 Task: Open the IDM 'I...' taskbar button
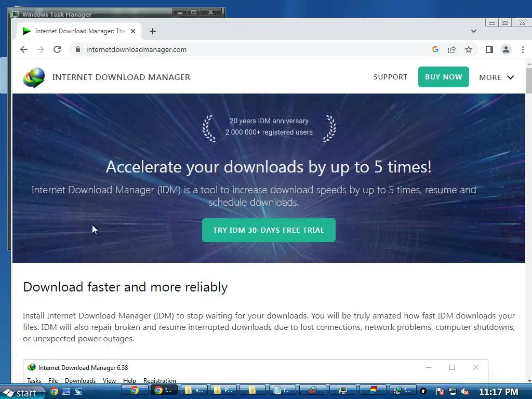[403, 391]
